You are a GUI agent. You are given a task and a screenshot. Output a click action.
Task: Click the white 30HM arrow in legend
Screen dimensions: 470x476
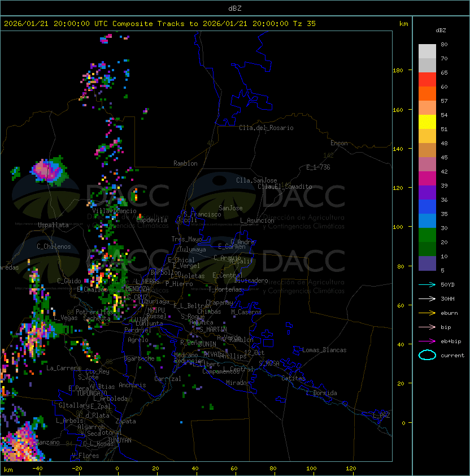427,299
